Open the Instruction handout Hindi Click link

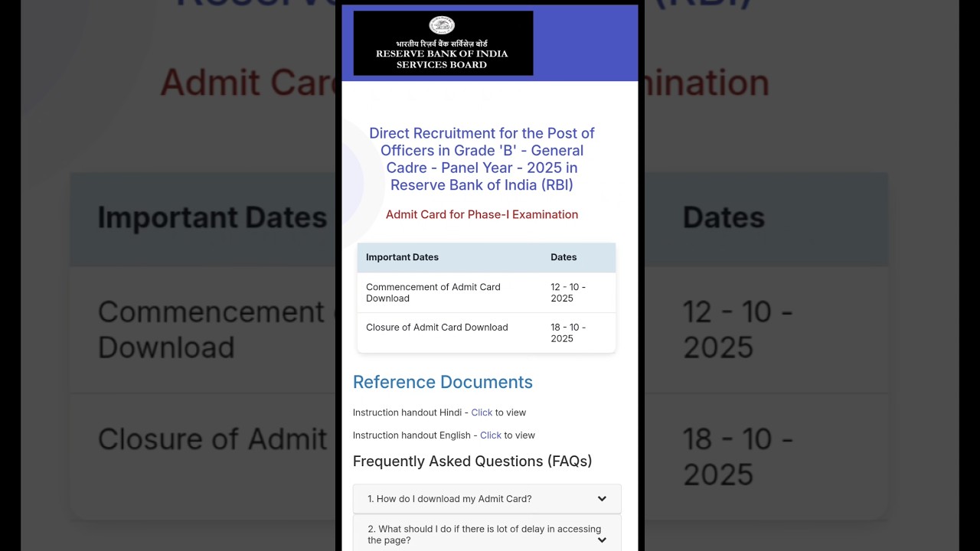click(x=482, y=412)
